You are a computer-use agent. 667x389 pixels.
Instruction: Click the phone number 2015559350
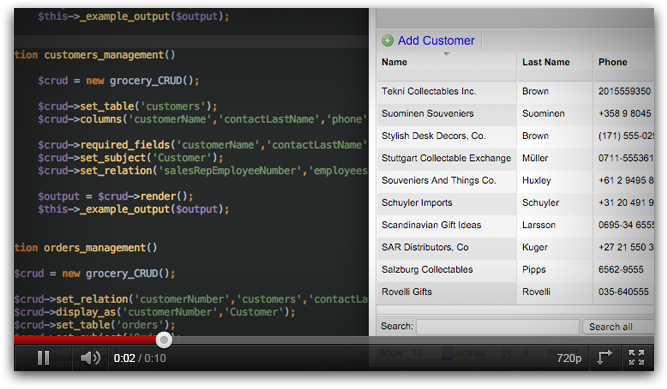pos(624,92)
